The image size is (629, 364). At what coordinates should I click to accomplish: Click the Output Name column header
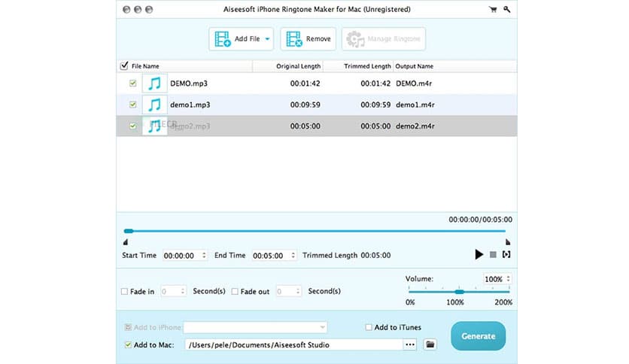[415, 66]
